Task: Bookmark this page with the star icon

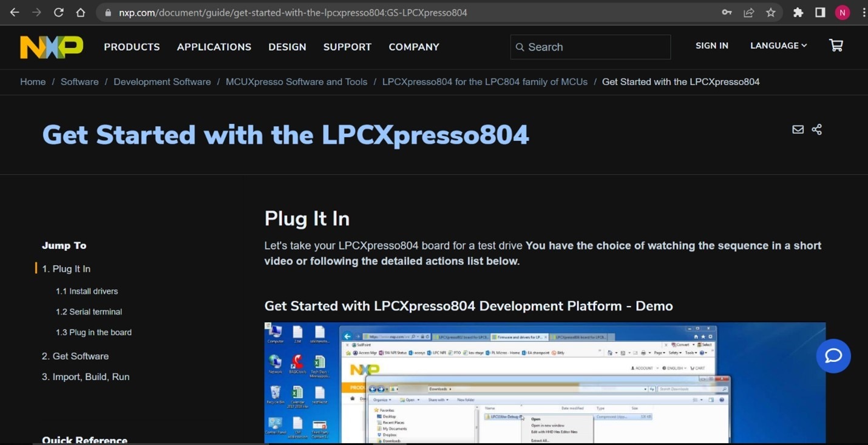Action: 771,12
